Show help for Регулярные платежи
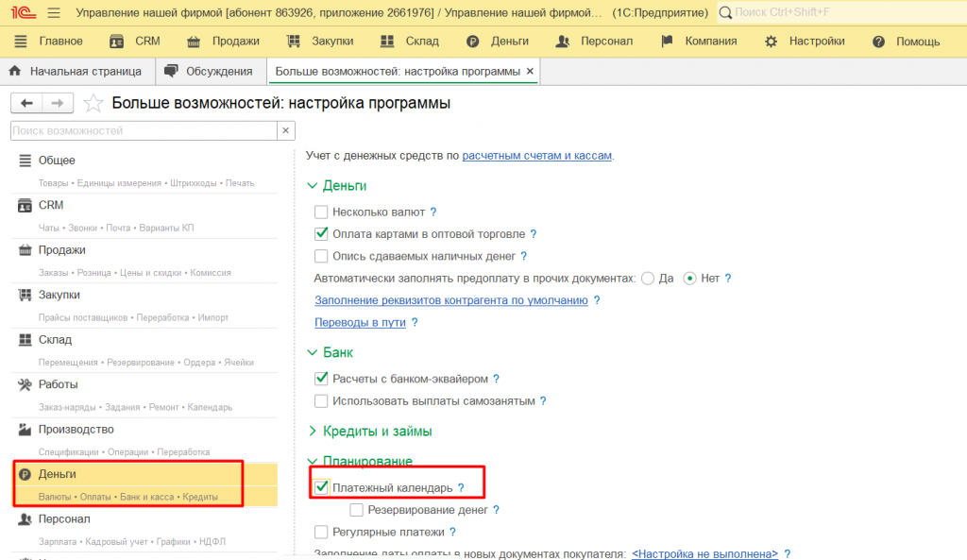The width and height of the screenshot is (967, 560). pyautogui.click(x=452, y=532)
